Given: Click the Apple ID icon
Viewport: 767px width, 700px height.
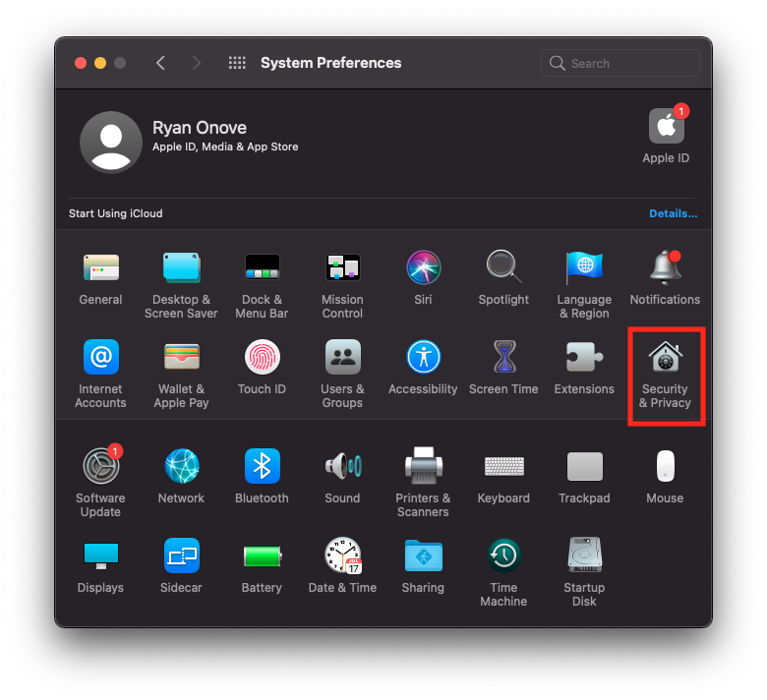Looking at the screenshot, I should pos(666,127).
